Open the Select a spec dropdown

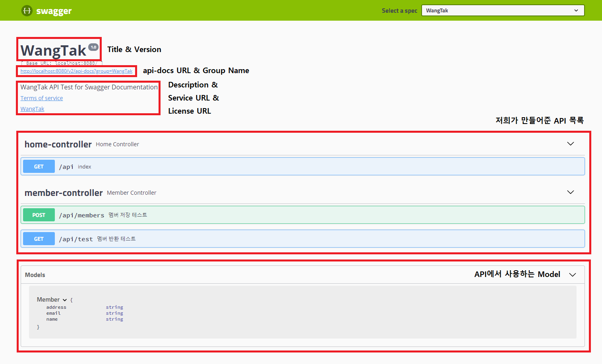click(503, 10)
